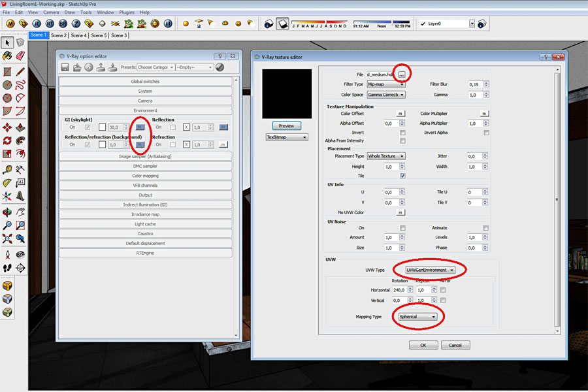The height and width of the screenshot is (392, 588).
Task: Open UVW Type UVWGenEnvironment dropdown
Action: (431, 270)
